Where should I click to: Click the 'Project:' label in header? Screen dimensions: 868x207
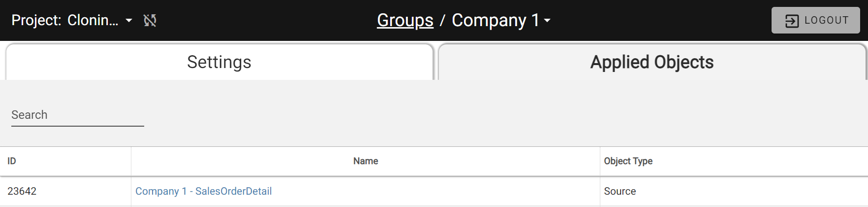click(36, 20)
